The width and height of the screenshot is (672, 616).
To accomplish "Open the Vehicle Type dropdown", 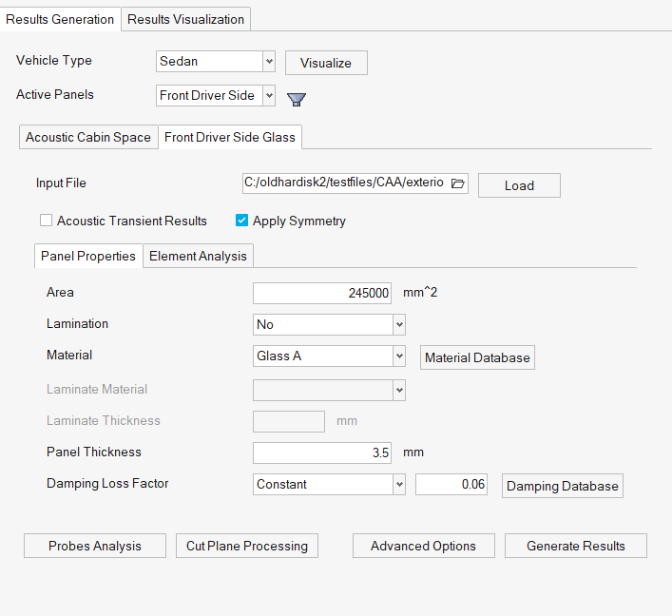I will coord(269,62).
